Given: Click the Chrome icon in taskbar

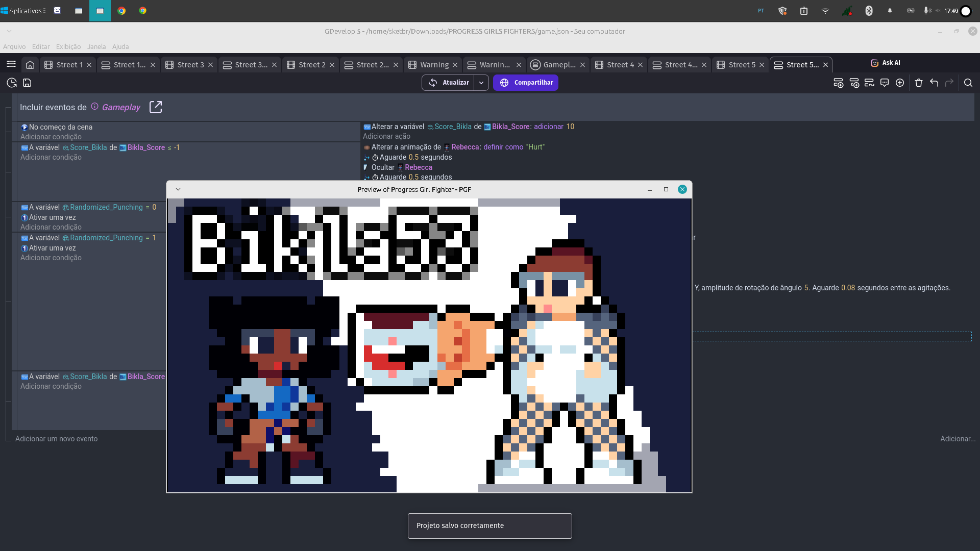Looking at the screenshot, I should [x=121, y=11].
